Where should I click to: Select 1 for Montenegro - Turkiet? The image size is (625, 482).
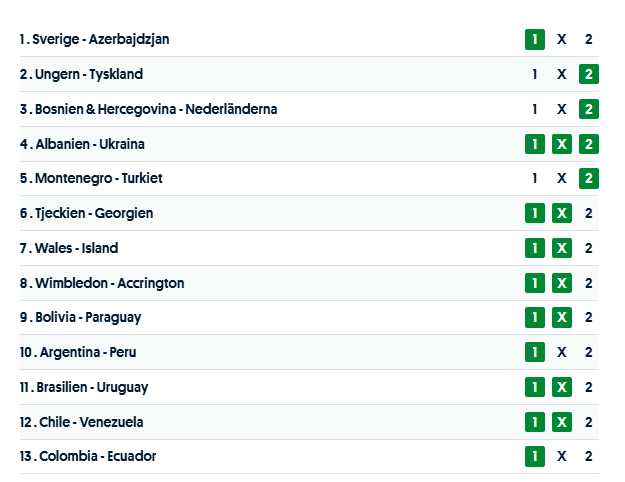click(x=535, y=178)
